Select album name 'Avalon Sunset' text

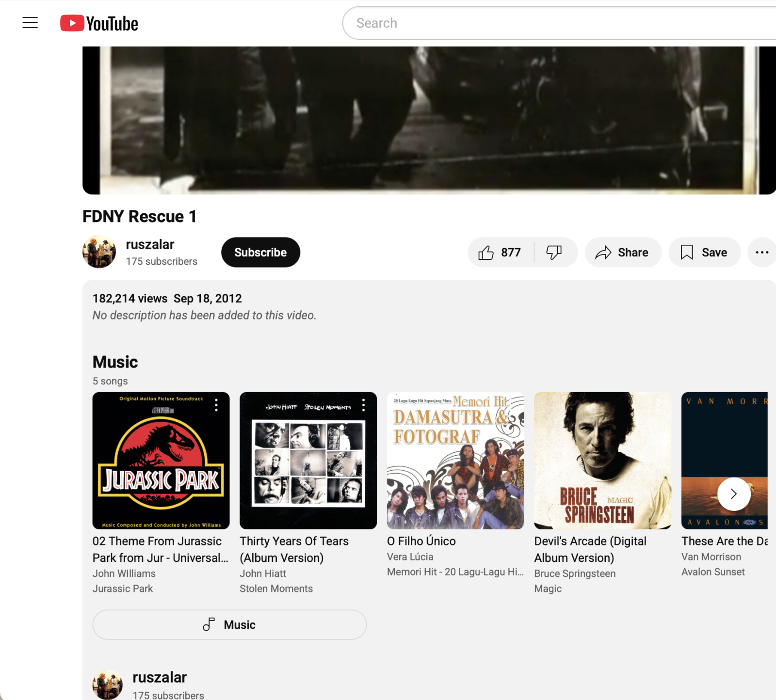click(713, 572)
